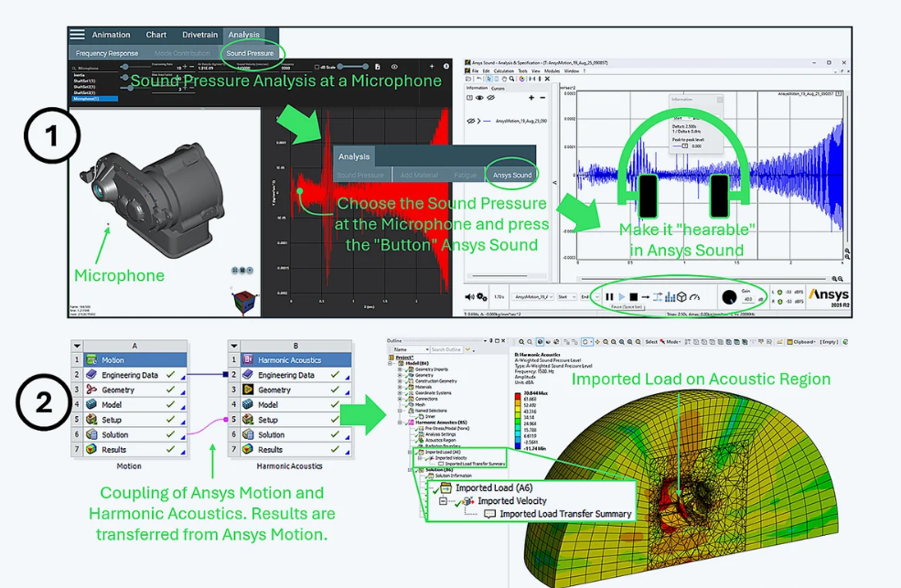
Task: Open the File menu in Ansys Sound
Action: [476, 71]
